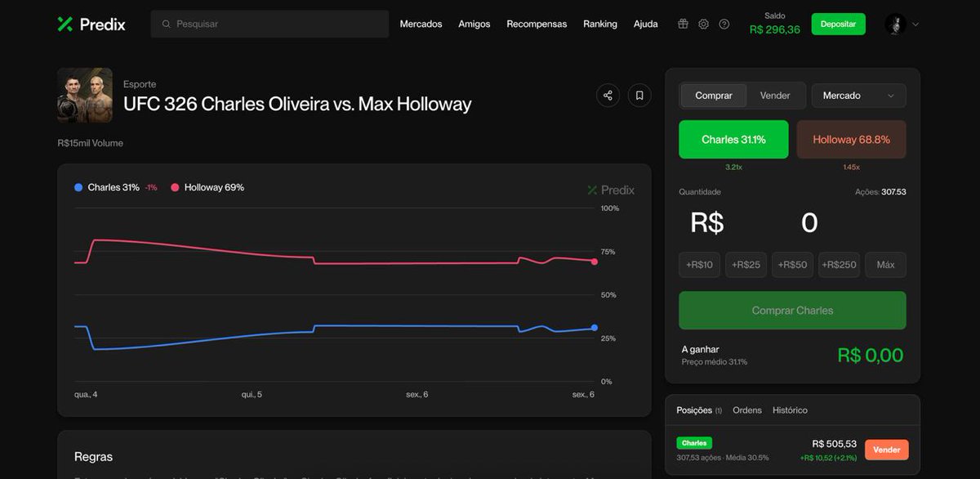The width and height of the screenshot is (980, 479).
Task: Click Vender on Charles position
Action: (x=886, y=450)
